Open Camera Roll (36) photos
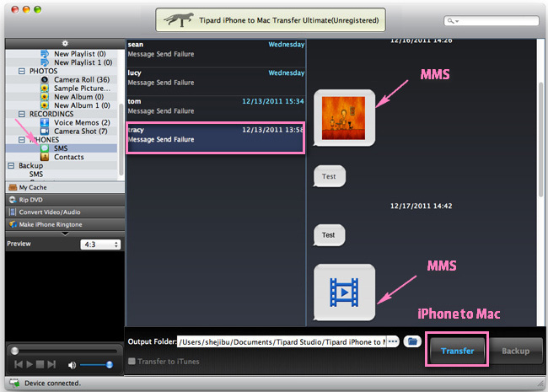Image resolution: width=548 pixels, height=392 pixels. pyautogui.click(x=82, y=79)
